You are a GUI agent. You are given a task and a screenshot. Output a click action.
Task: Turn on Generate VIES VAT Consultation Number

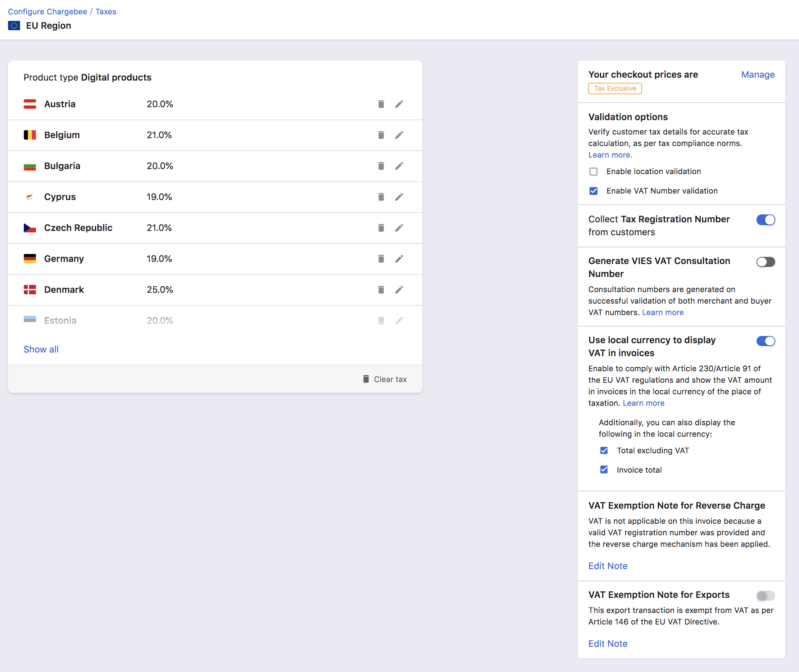pos(766,262)
